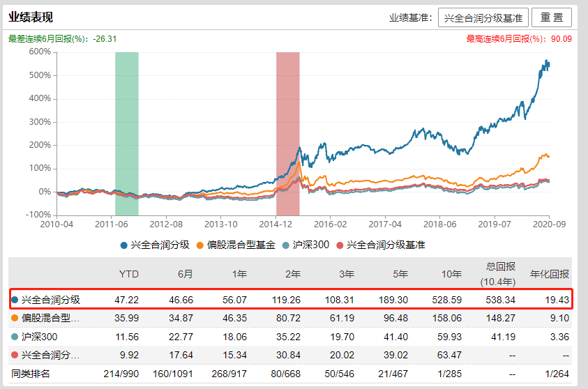Click the 1/264 ranking value
The width and height of the screenshot is (588, 389).
557,374
